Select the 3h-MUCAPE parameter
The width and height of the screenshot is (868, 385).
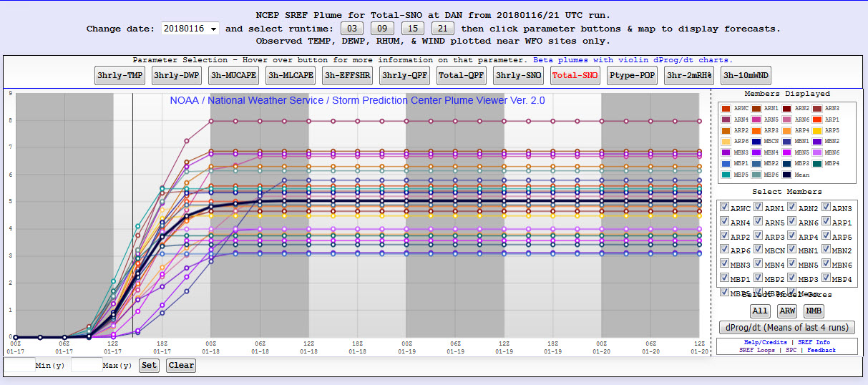pos(234,75)
